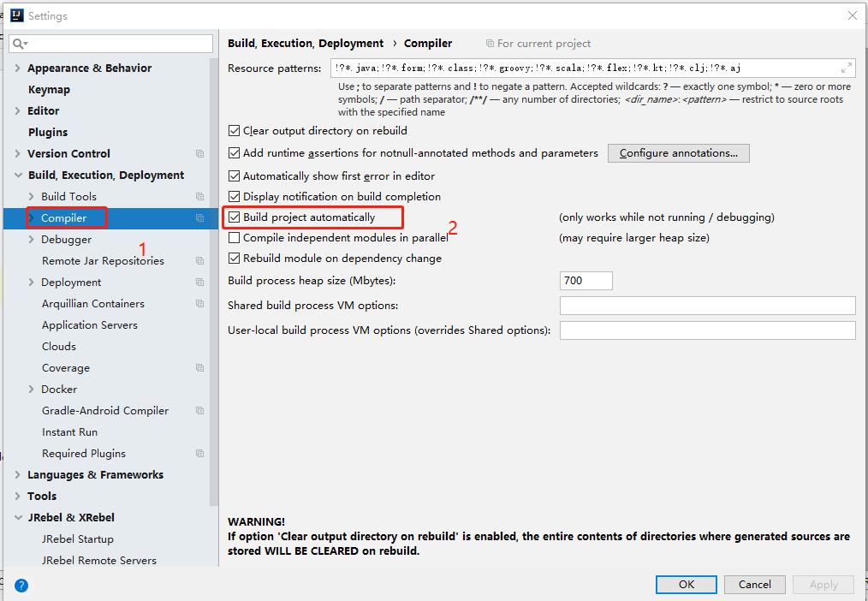
Task: Expand the Resource patterns field with arrows icon
Action: (x=847, y=68)
